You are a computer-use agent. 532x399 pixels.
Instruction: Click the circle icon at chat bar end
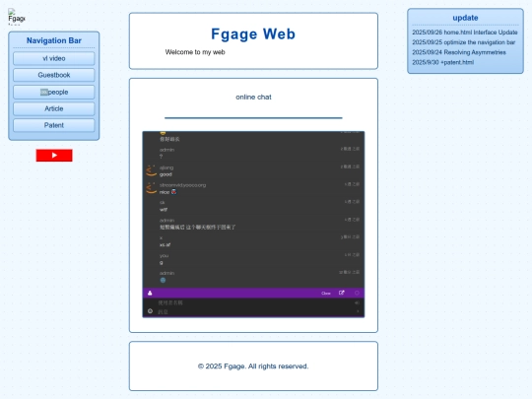click(x=357, y=293)
